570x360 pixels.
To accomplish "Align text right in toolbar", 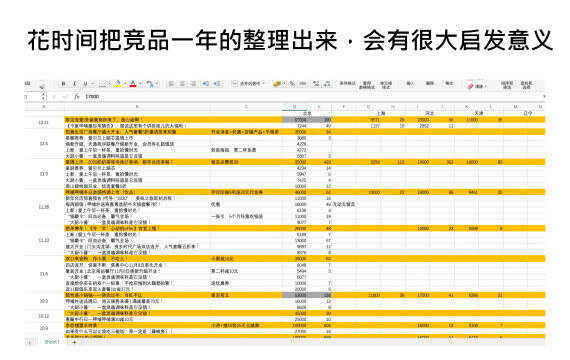I will pyautogui.click(x=193, y=84).
